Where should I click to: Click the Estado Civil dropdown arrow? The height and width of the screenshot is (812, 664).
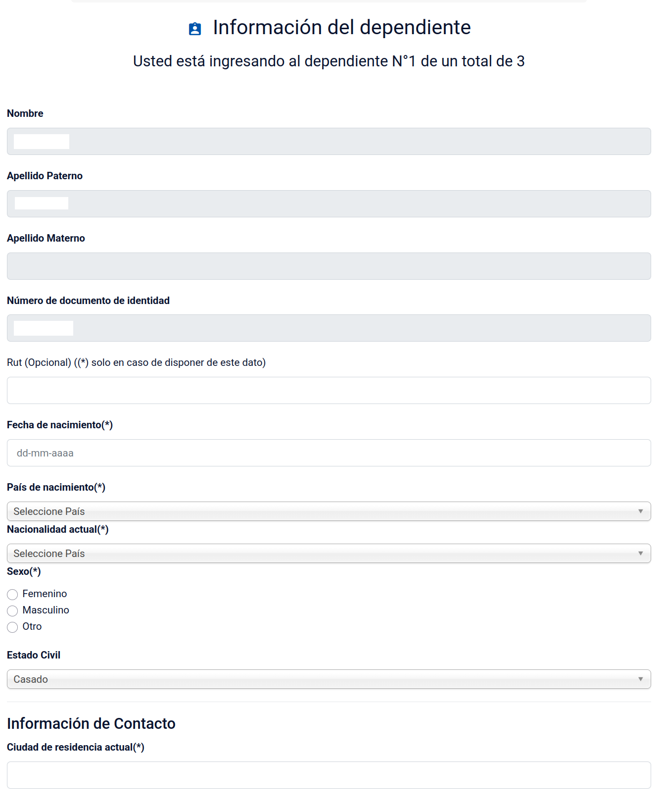(640, 679)
